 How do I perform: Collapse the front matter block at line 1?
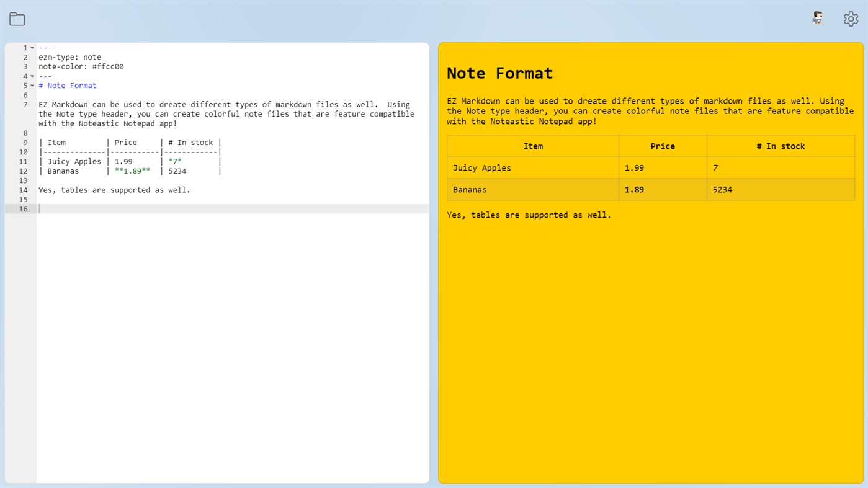coord(32,47)
